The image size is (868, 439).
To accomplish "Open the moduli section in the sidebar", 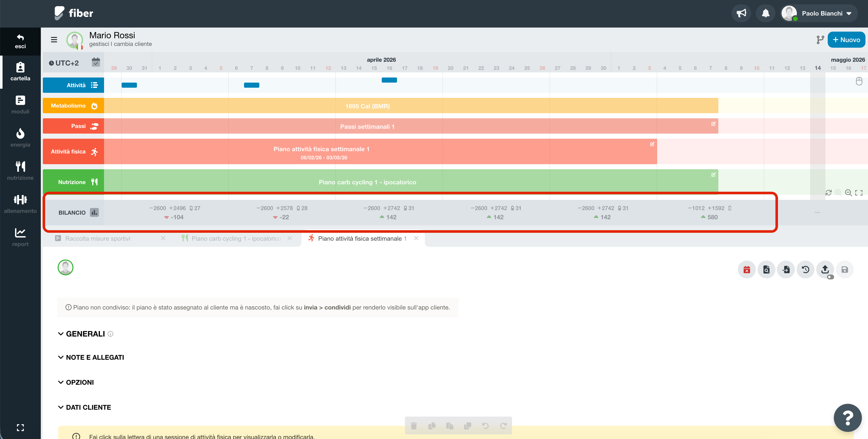I will (x=20, y=105).
